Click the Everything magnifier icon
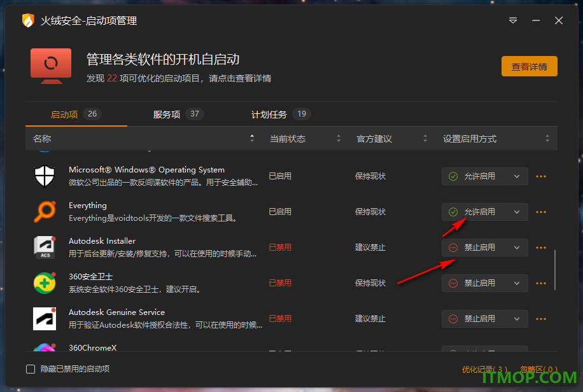 tap(45, 212)
